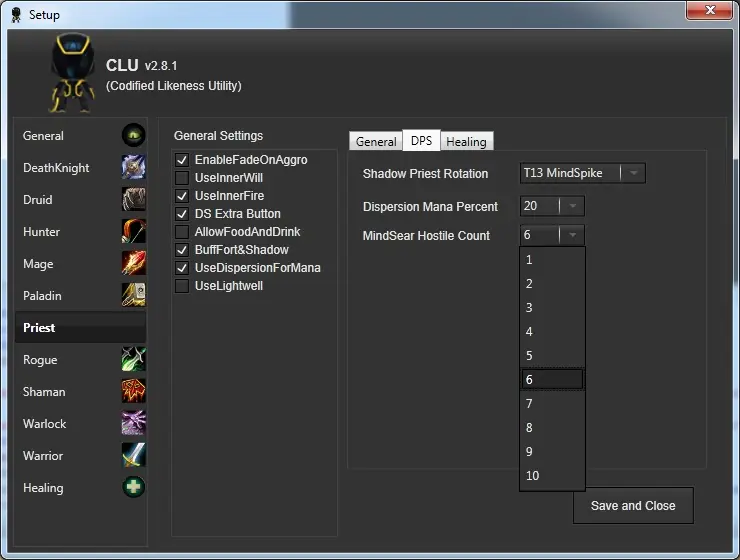
Task: Switch to the Healing tab
Action: point(466,142)
